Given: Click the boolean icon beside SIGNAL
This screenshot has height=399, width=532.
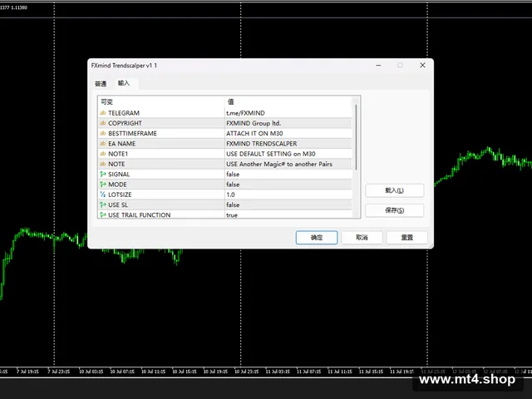Looking at the screenshot, I should coord(103,174).
